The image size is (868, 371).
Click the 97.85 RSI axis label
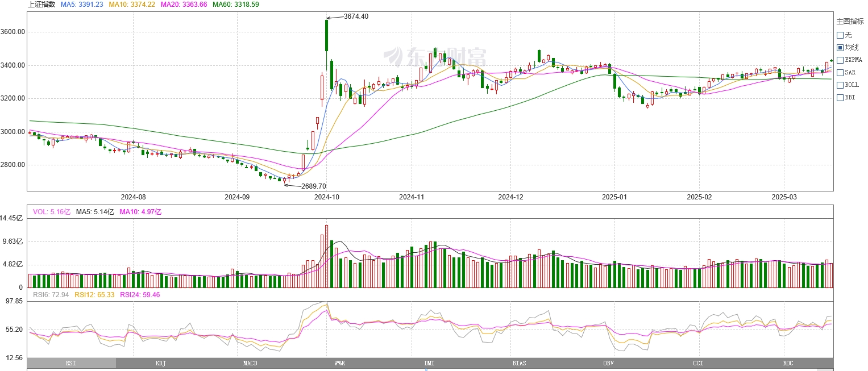14,301
